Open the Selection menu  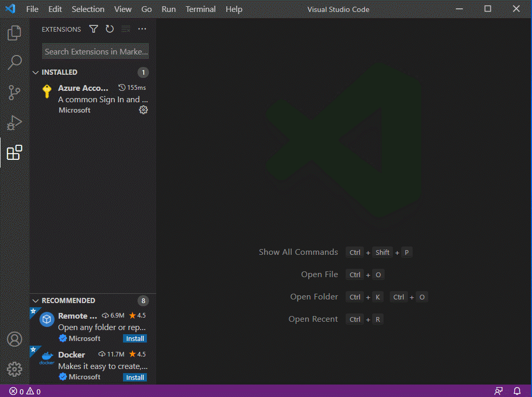[x=88, y=9]
